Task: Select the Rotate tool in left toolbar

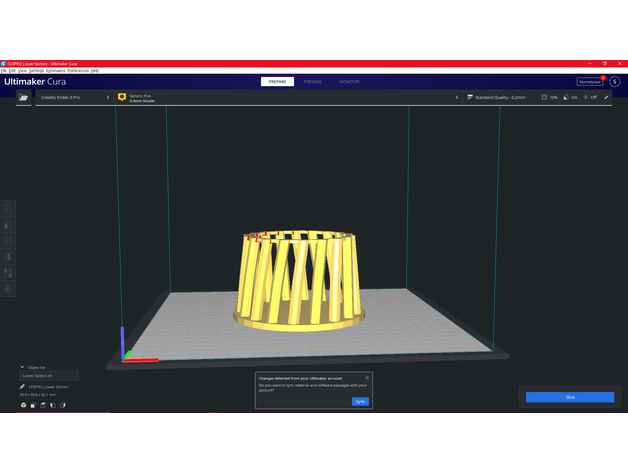Action: pyautogui.click(x=10, y=240)
